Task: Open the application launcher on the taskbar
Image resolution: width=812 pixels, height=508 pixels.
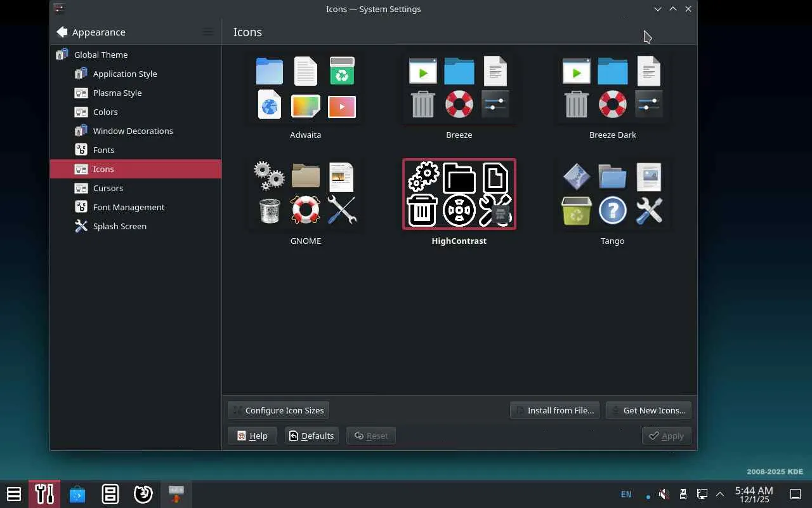Action: 14,494
